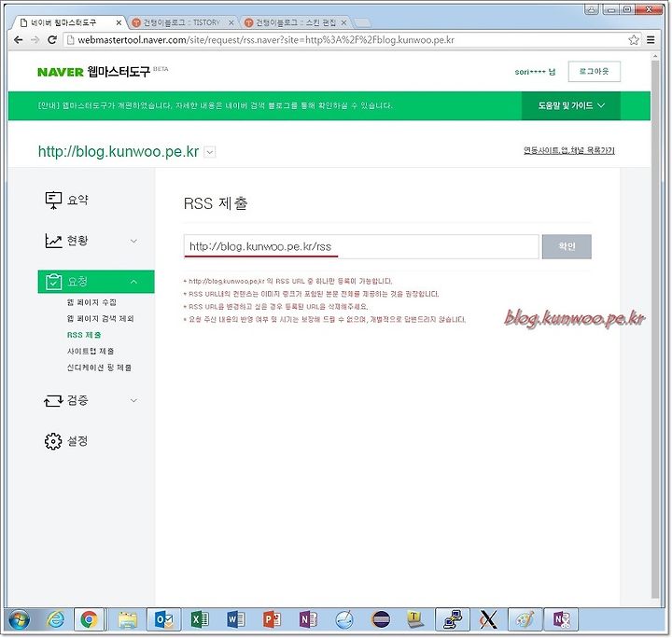Expand the 도움말 및 가이드 dropdown
Screen dimensions: 672x638
[571, 105]
